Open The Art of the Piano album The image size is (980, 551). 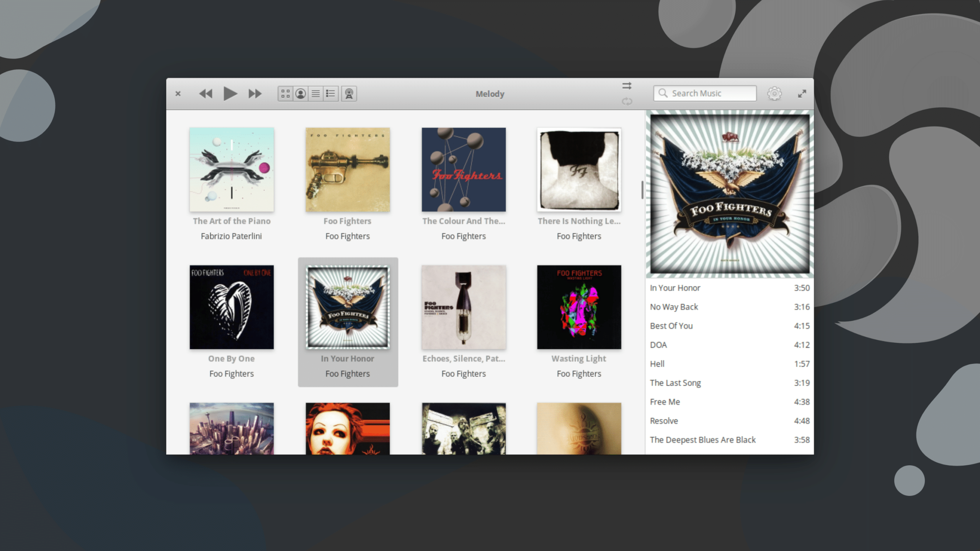pyautogui.click(x=232, y=170)
